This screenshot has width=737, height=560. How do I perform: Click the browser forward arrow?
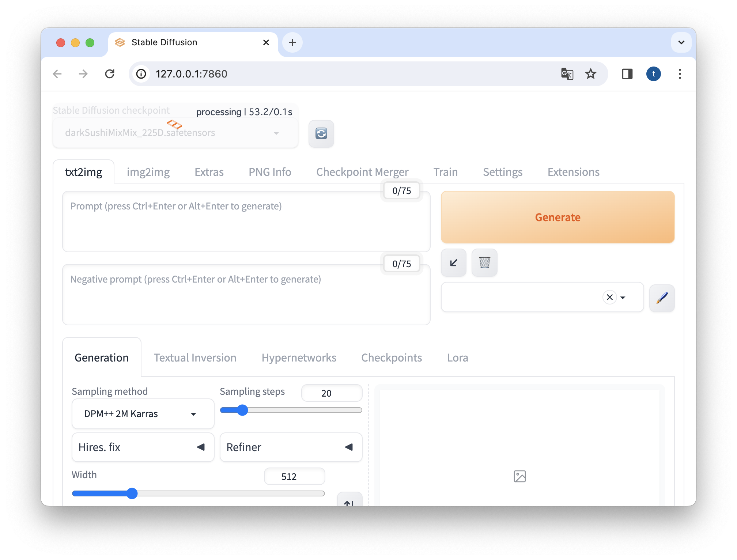(x=83, y=74)
